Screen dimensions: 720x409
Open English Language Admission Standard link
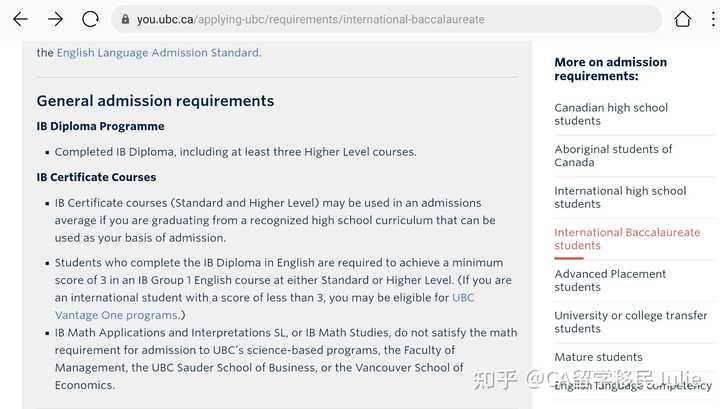(x=158, y=53)
